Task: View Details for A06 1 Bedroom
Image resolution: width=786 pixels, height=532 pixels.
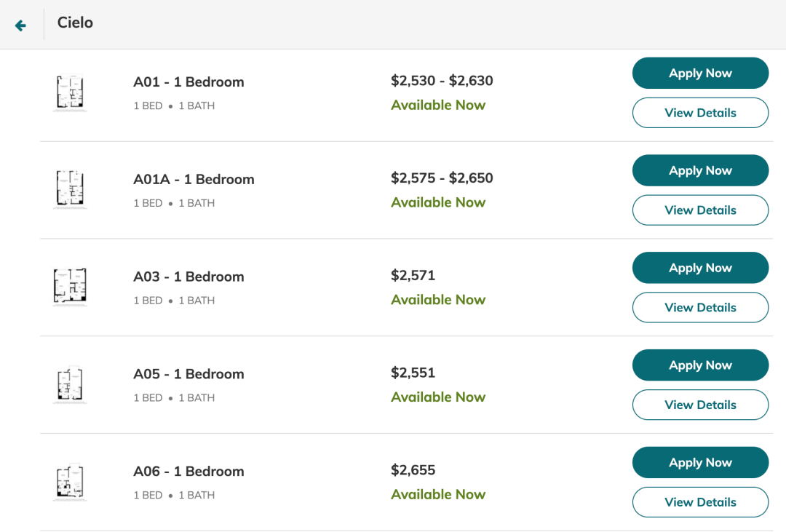Action: pyautogui.click(x=700, y=502)
